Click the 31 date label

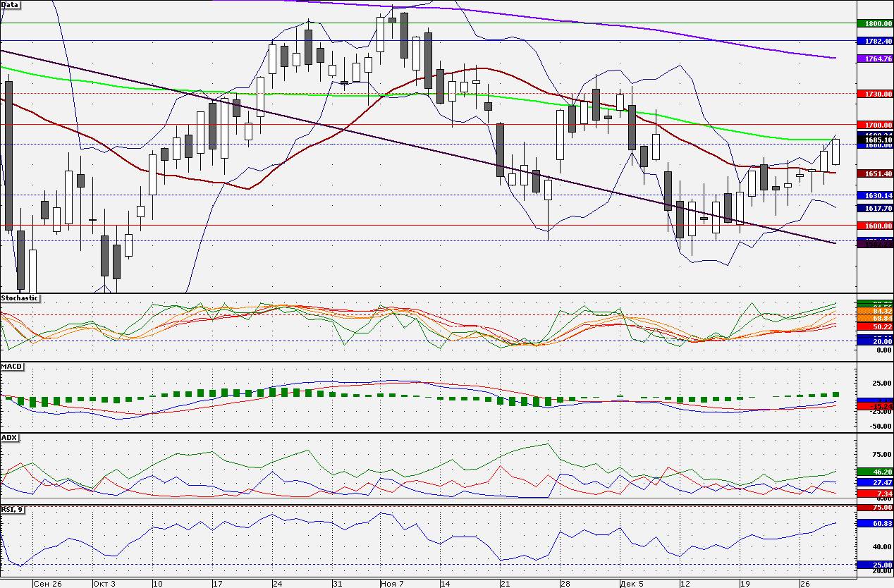[338, 584]
